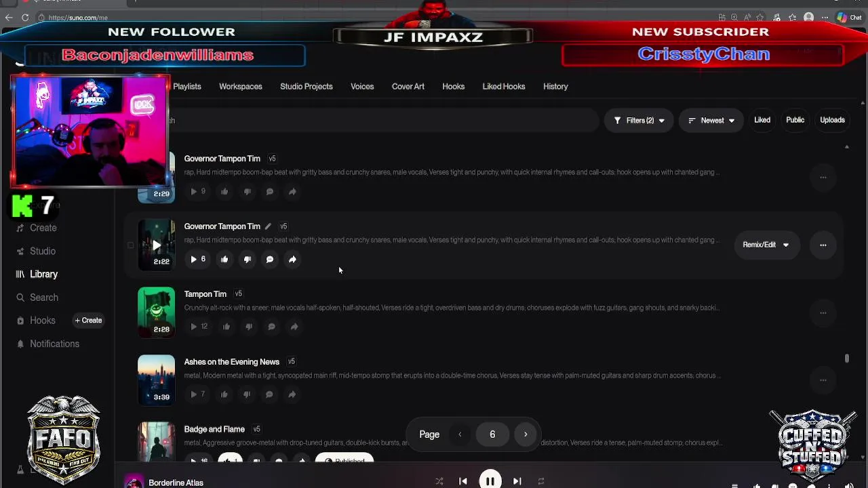Toggle the Liked filter
868x488 pixels.
pyautogui.click(x=762, y=120)
